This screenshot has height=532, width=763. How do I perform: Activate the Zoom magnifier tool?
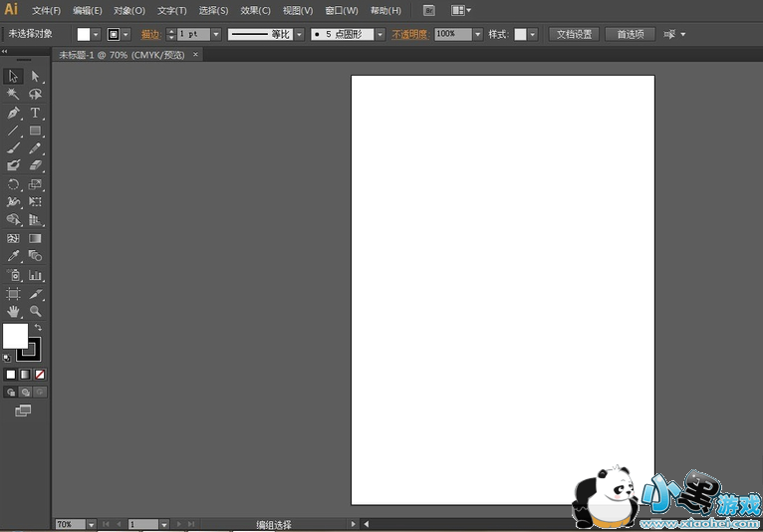pos(36,312)
